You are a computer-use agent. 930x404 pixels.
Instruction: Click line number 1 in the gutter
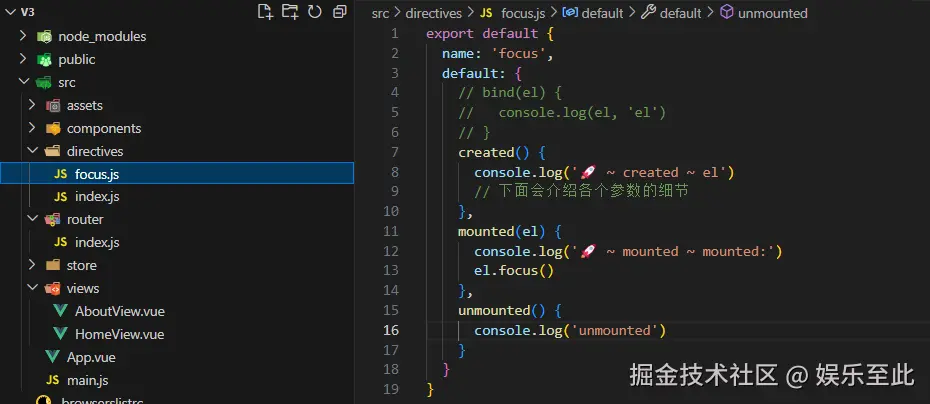coord(394,33)
